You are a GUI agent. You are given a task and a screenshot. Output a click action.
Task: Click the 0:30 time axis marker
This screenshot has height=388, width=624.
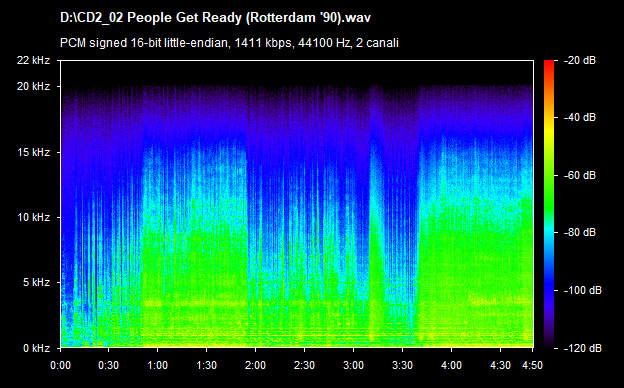pos(109,365)
